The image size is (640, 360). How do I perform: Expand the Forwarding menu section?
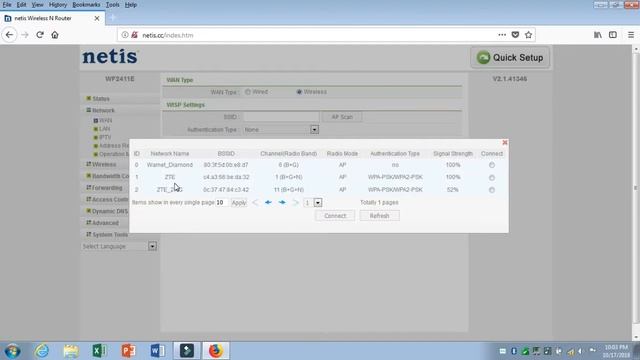[x=107, y=188]
